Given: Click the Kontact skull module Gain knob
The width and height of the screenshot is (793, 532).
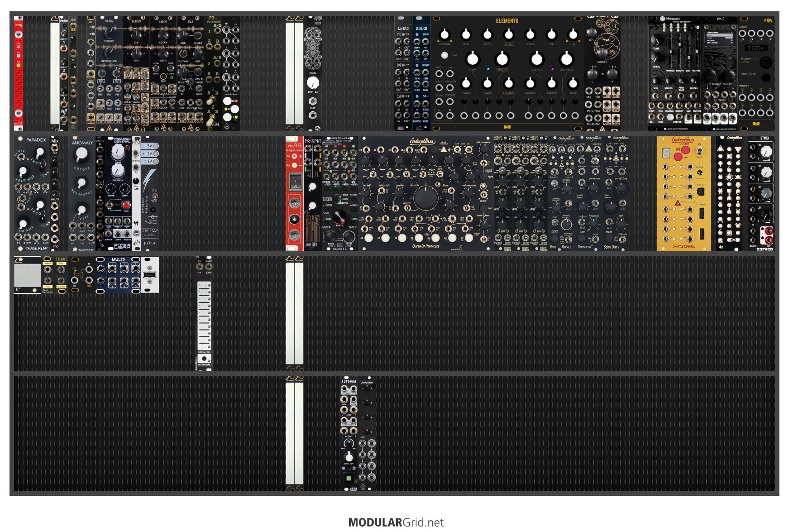Looking at the screenshot, I should point(313,82).
